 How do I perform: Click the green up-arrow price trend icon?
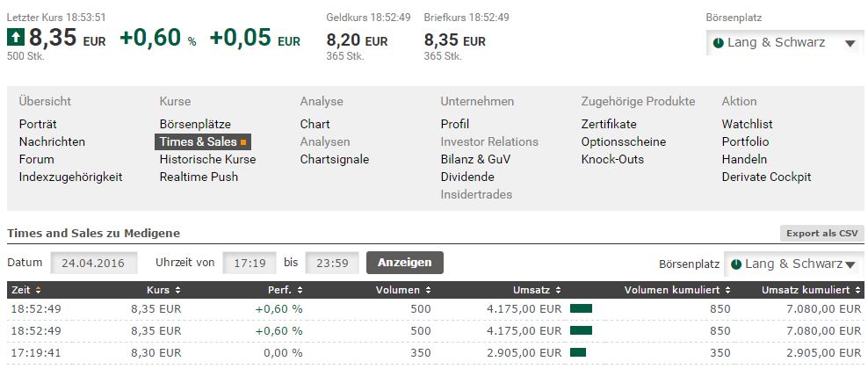(x=16, y=38)
